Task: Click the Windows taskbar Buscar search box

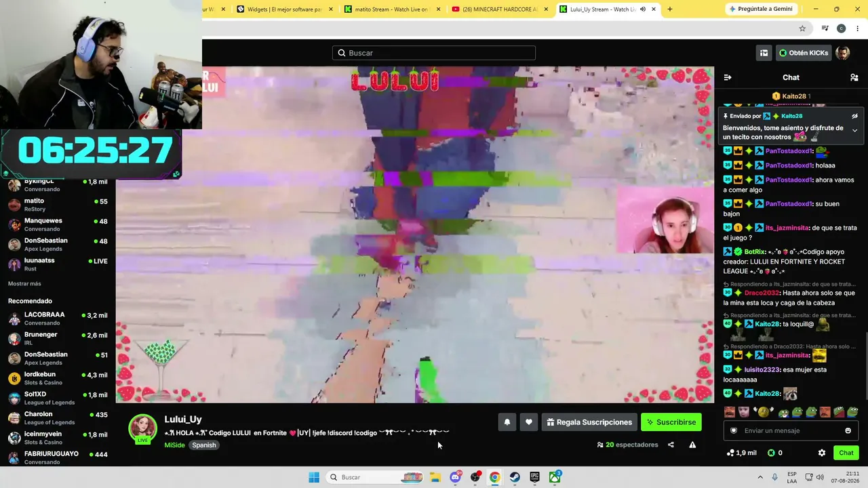Action: pos(375,477)
